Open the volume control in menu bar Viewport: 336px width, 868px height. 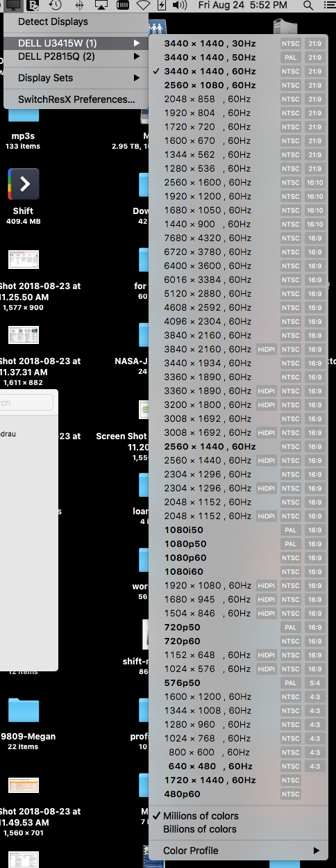(x=179, y=6)
